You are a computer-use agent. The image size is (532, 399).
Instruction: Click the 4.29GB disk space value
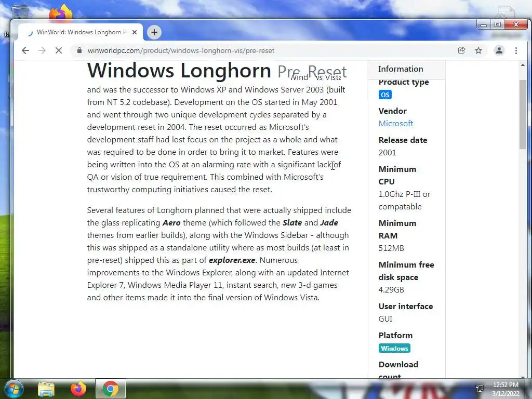(x=391, y=290)
